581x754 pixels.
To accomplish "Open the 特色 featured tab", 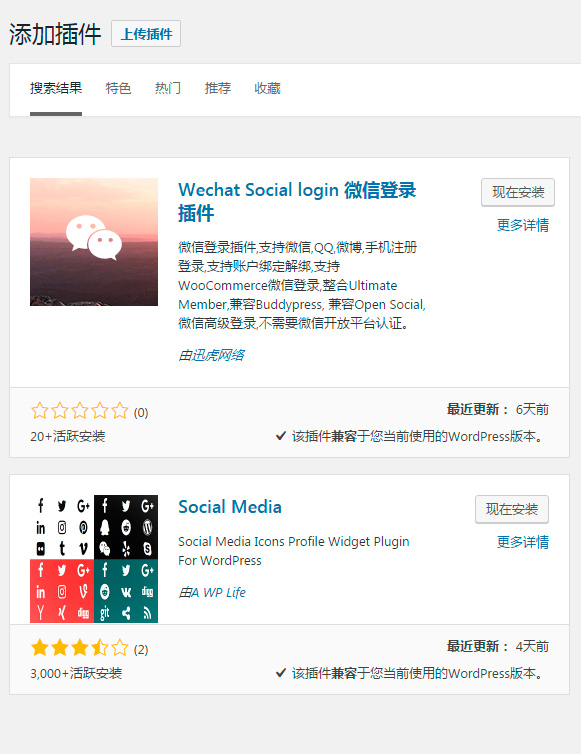I will (x=118, y=88).
